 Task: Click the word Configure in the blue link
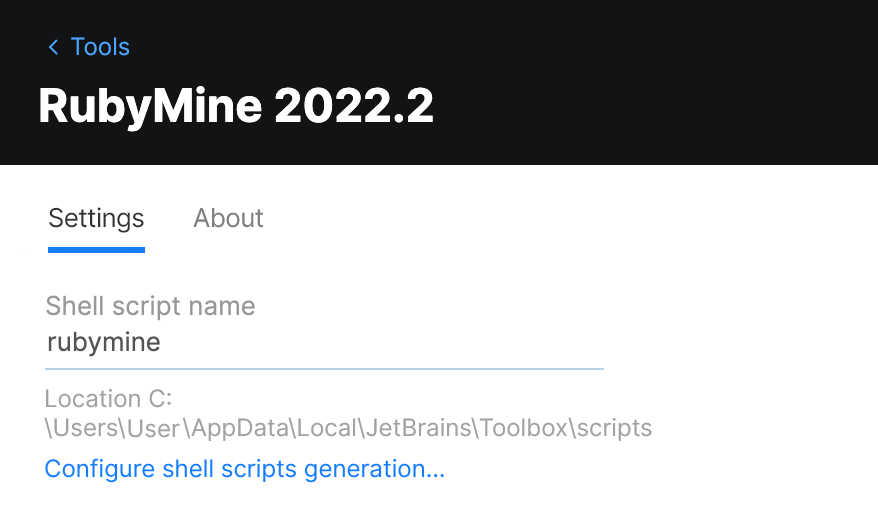(x=100, y=469)
